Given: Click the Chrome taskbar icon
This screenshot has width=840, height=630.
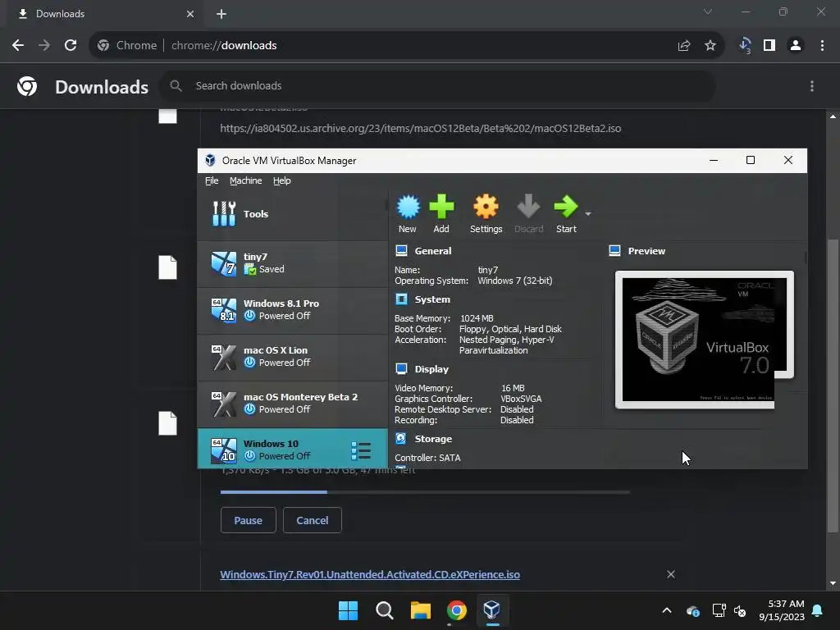Looking at the screenshot, I should click(x=456, y=610).
